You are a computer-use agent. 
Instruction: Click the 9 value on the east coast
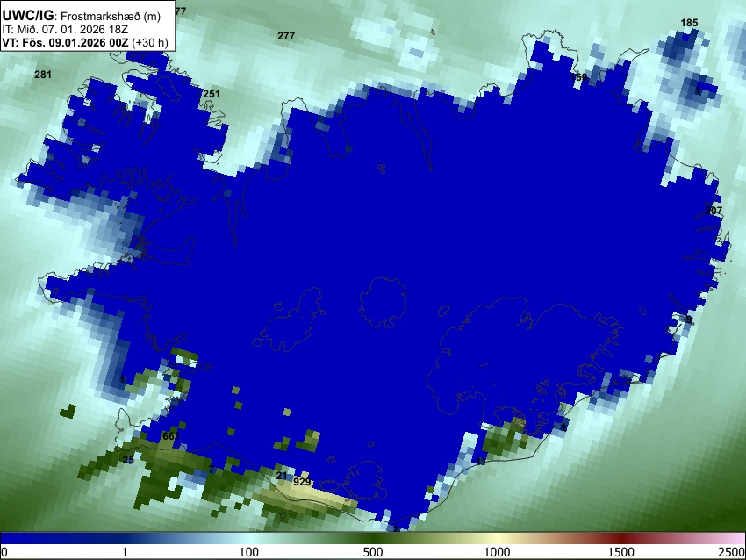tap(688, 319)
